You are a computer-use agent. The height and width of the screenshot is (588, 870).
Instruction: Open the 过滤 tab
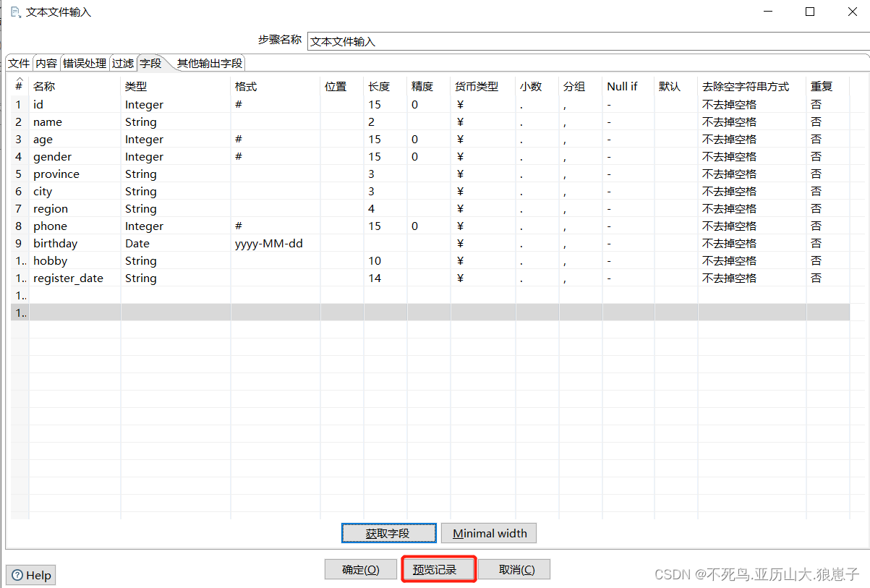point(122,63)
